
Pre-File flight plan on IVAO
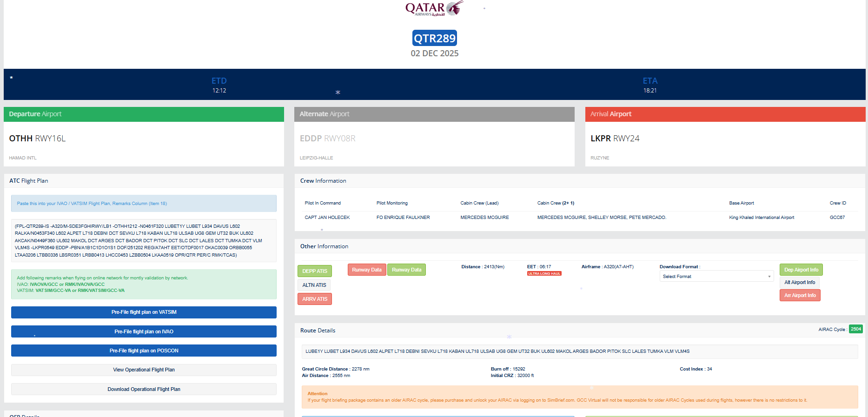[144, 331]
